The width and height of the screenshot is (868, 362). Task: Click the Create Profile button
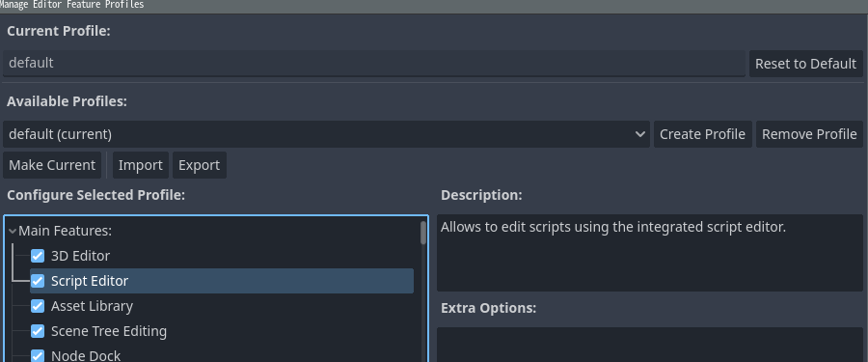(702, 134)
